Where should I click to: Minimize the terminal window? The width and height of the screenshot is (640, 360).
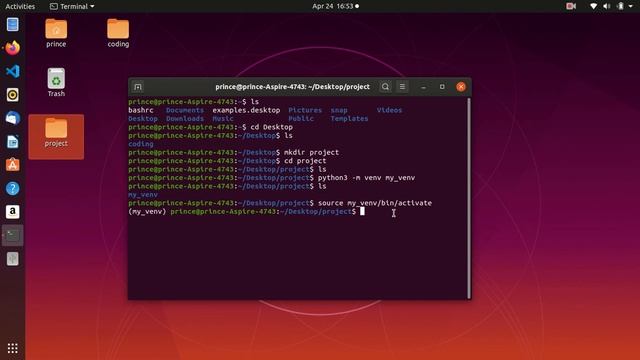423,87
